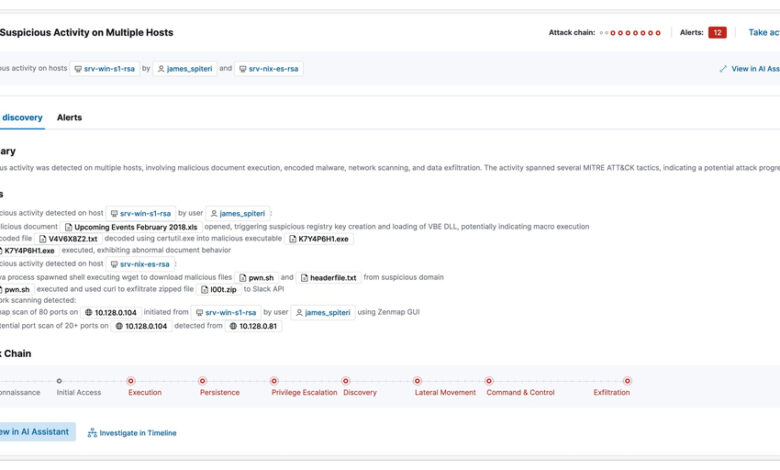Click the Privilege Escalation stage dot
This screenshot has width=780, height=470.
(274, 380)
